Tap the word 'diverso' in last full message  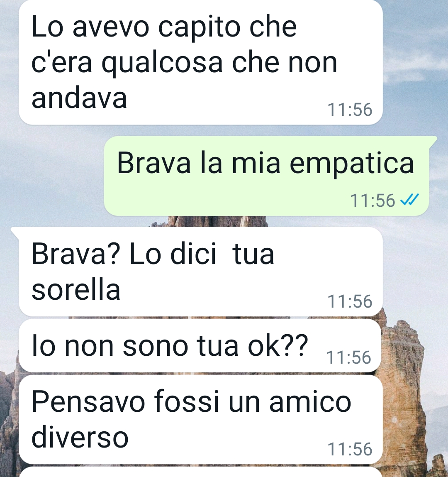(80, 438)
